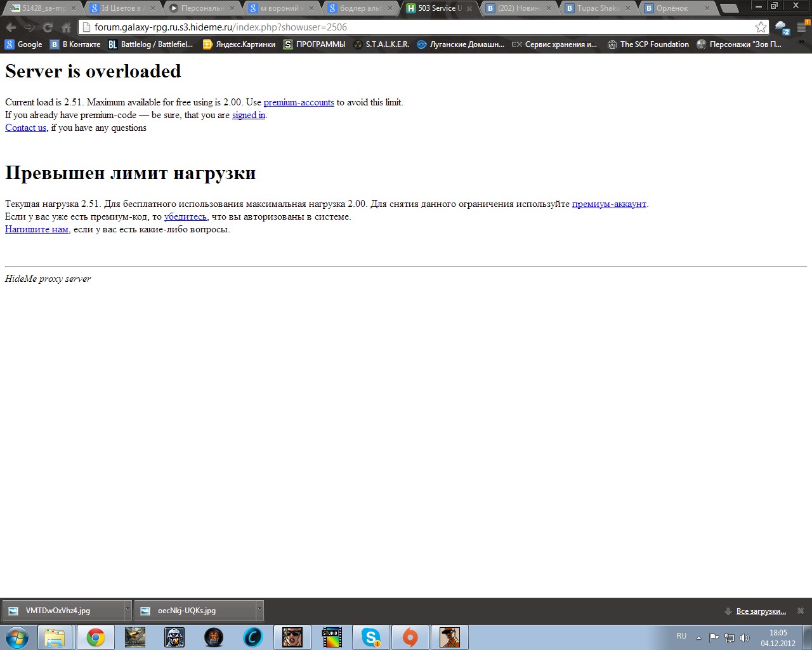Screen dimensions: 812x650
Task: Click the browser forward arrow
Action: click(29, 27)
